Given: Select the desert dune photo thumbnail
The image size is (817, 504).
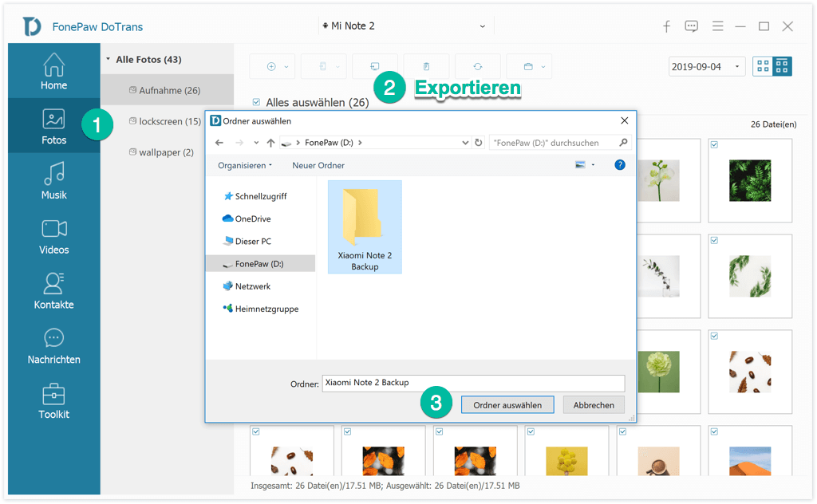Looking at the screenshot, I should (x=750, y=461).
